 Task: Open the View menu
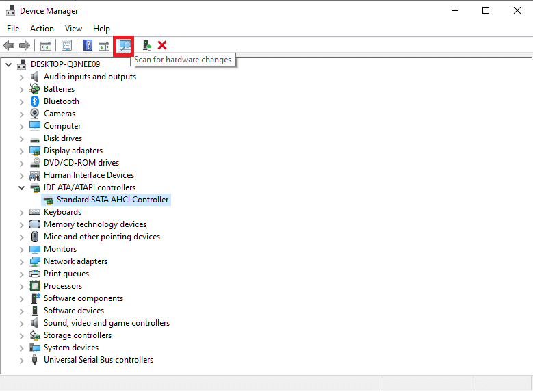tap(73, 29)
